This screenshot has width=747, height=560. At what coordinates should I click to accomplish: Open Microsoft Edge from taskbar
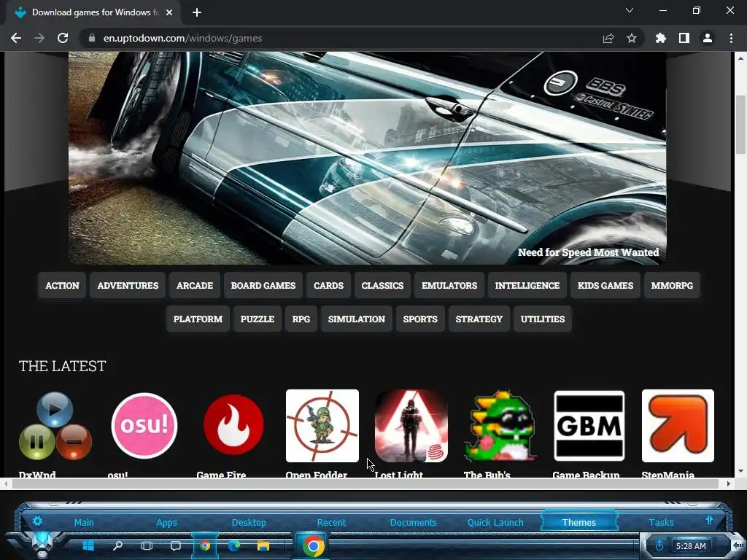234,545
